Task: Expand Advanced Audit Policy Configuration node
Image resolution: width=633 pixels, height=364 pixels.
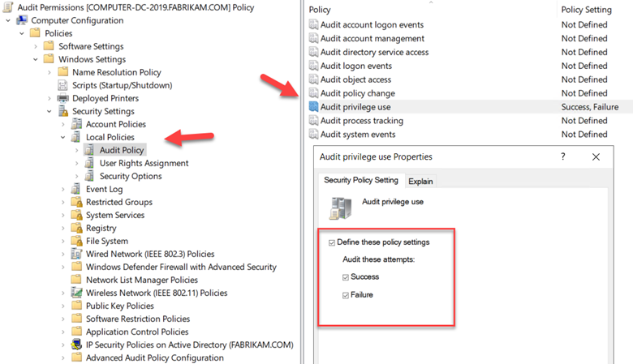Action: pyautogui.click(x=63, y=358)
